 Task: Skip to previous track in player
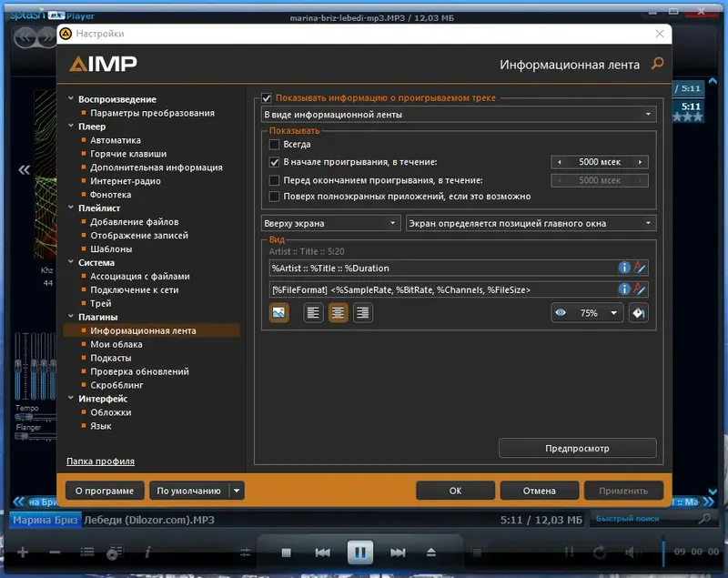coord(323,553)
